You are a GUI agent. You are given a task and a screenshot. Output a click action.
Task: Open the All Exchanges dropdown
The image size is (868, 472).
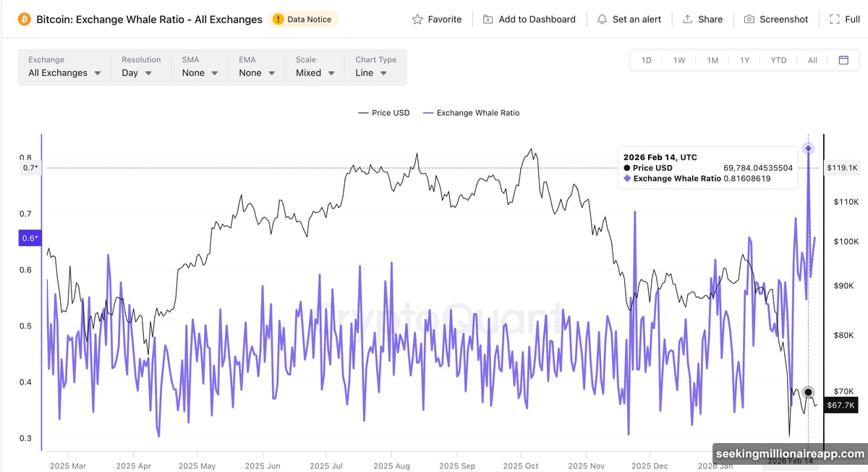[x=64, y=72]
